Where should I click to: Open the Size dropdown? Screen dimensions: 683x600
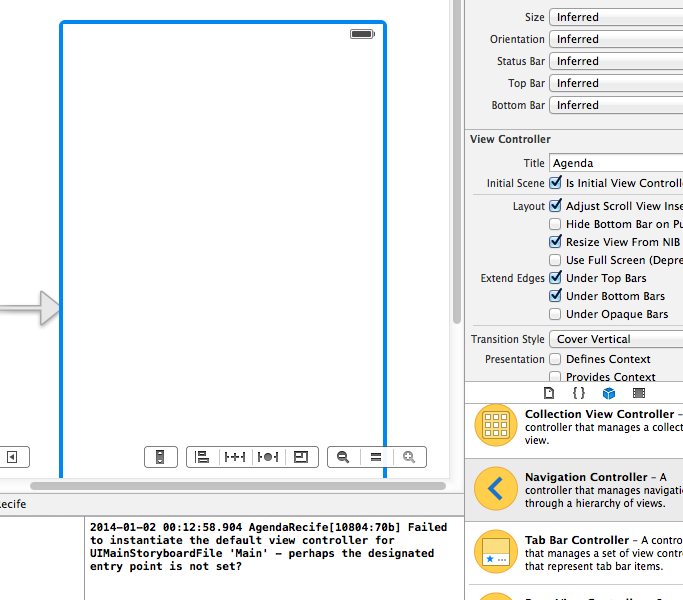616,17
